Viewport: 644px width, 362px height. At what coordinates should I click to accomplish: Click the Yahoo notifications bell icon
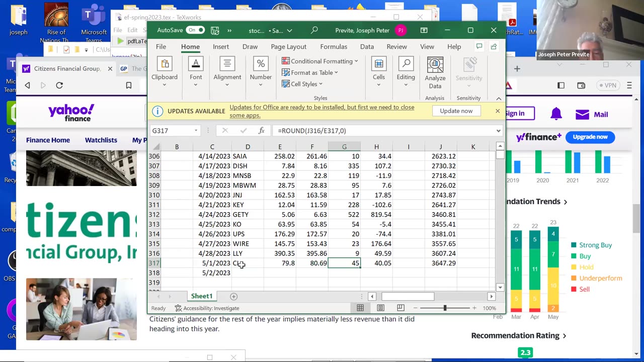[x=556, y=114]
